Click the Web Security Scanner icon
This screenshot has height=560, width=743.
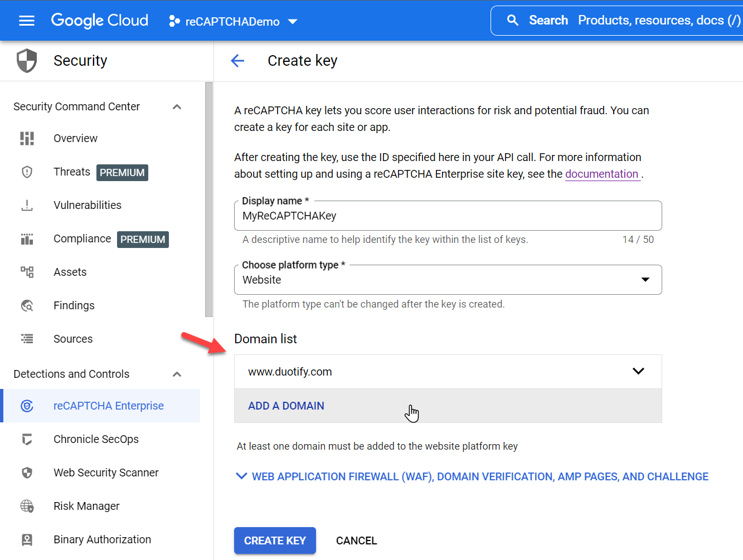click(27, 473)
